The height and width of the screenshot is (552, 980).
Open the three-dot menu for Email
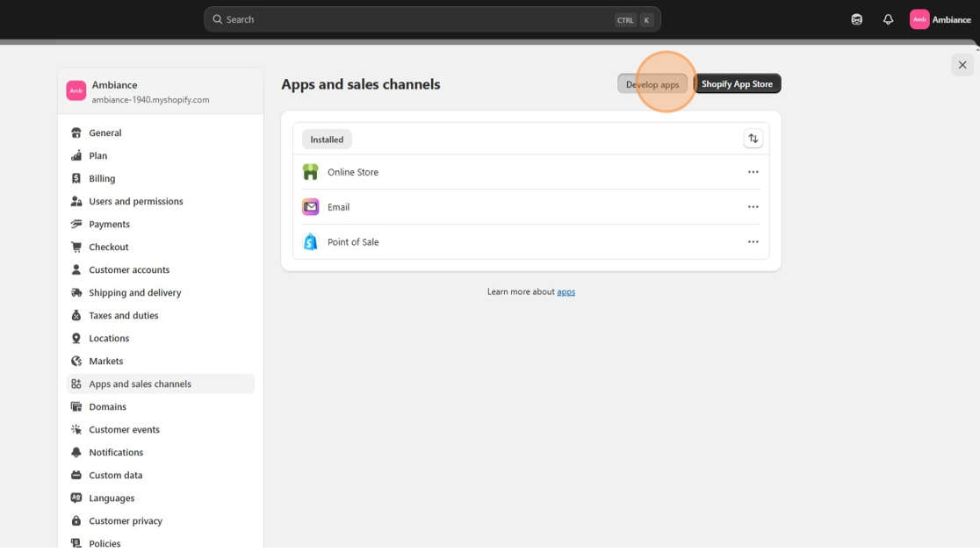[x=753, y=207]
